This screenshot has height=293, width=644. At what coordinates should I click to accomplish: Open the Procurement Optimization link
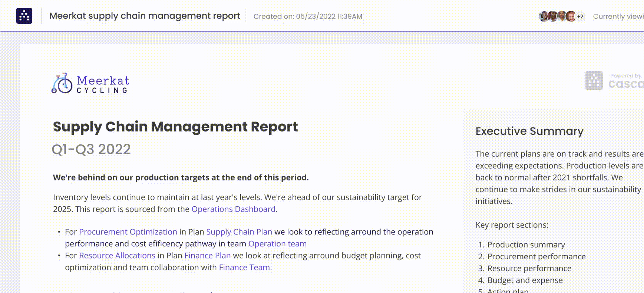[128, 232]
